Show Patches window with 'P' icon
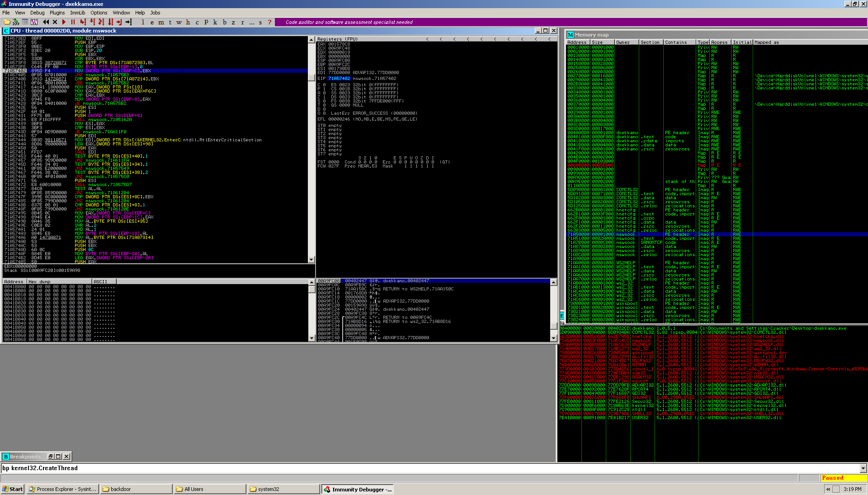 point(206,22)
